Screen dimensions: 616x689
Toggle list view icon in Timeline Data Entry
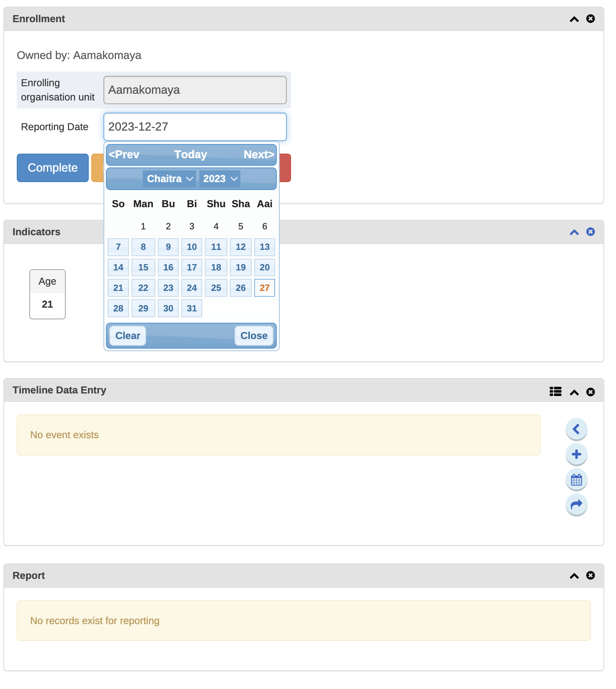(556, 392)
